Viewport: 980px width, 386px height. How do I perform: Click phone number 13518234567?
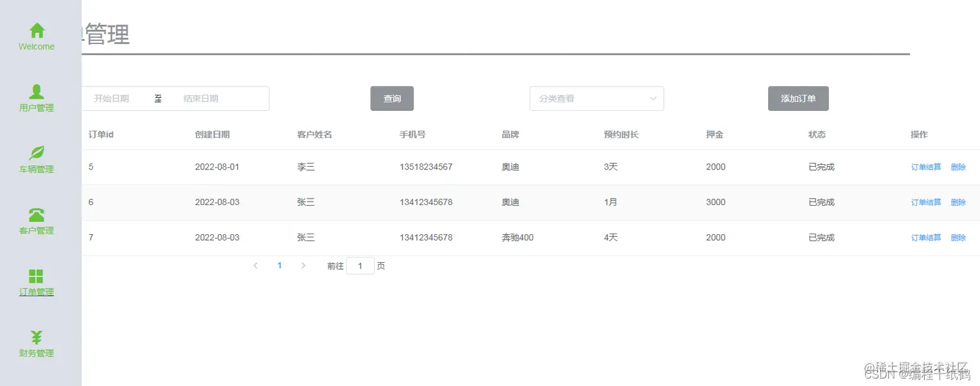(x=426, y=167)
